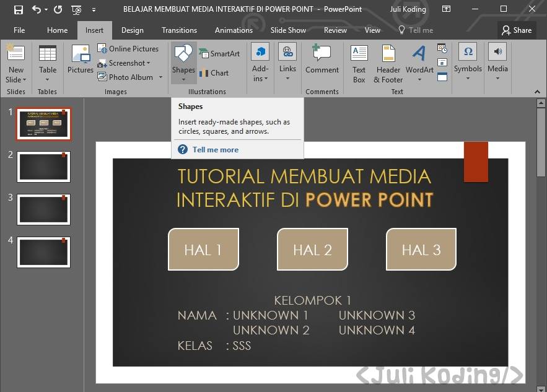Click the KELOMPOK 1 text
Image resolution: width=547 pixels, height=392 pixels.
312,300
